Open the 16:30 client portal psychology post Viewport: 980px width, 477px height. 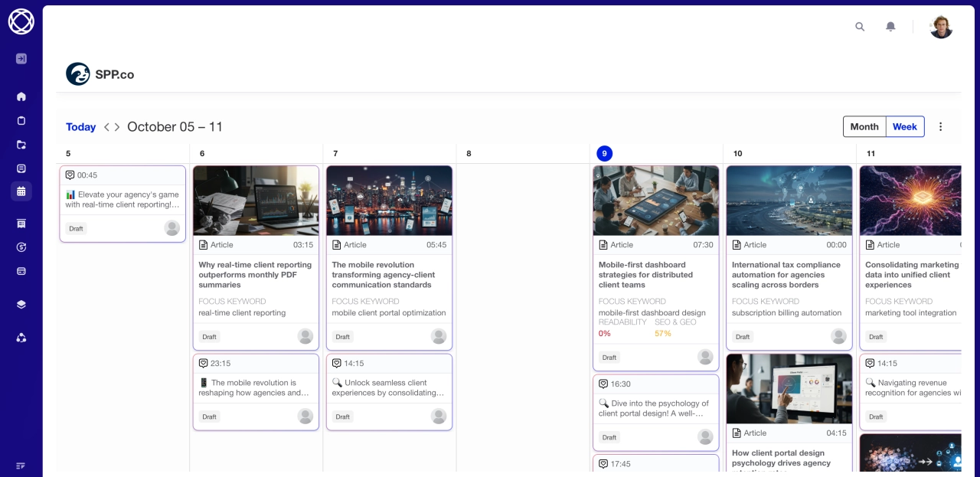[655, 408]
